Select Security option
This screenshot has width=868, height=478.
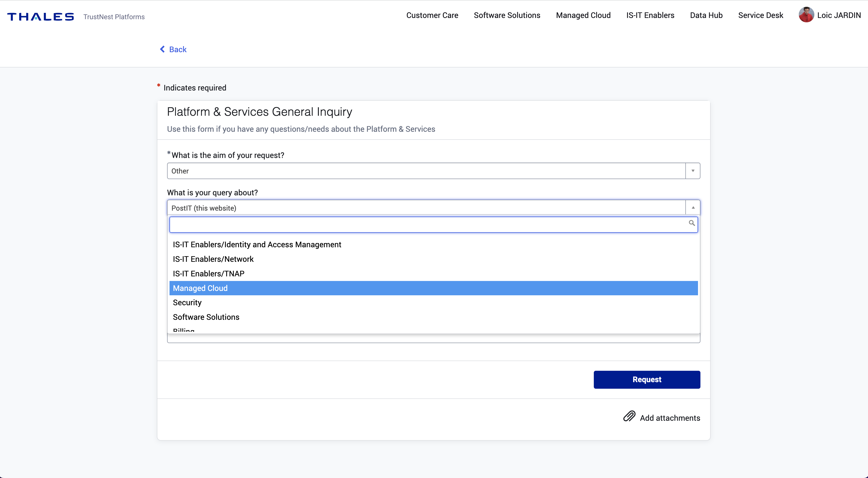(x=433, y=303)
